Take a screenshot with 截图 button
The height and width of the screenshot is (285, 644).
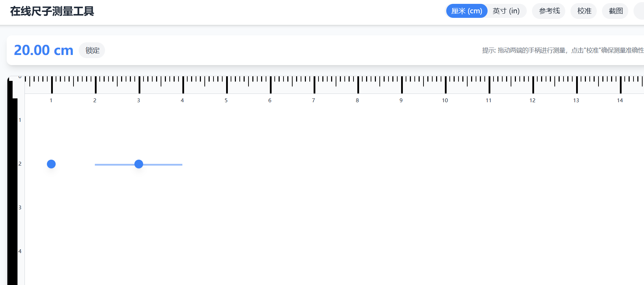point(615,11)
